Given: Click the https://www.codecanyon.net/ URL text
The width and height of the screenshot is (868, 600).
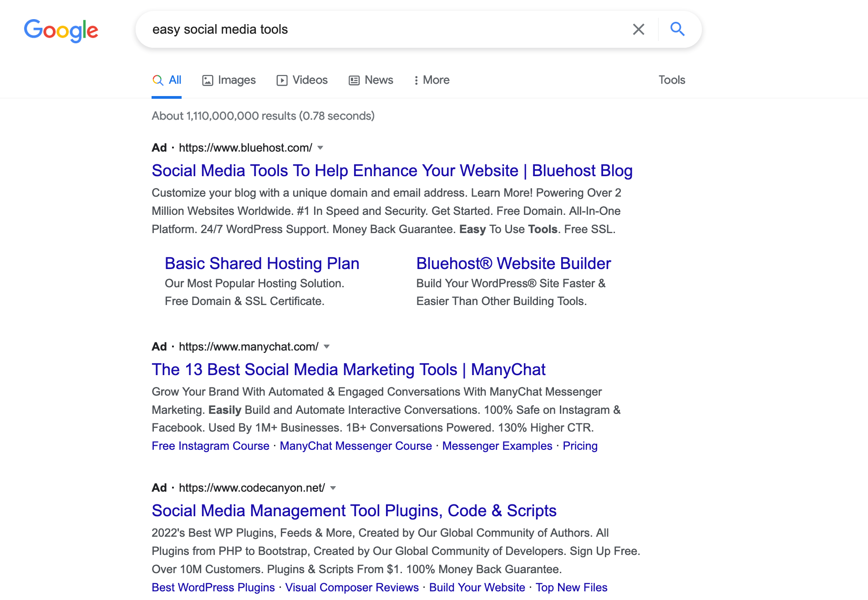Looking at the screenshot, I should [252, 488].
